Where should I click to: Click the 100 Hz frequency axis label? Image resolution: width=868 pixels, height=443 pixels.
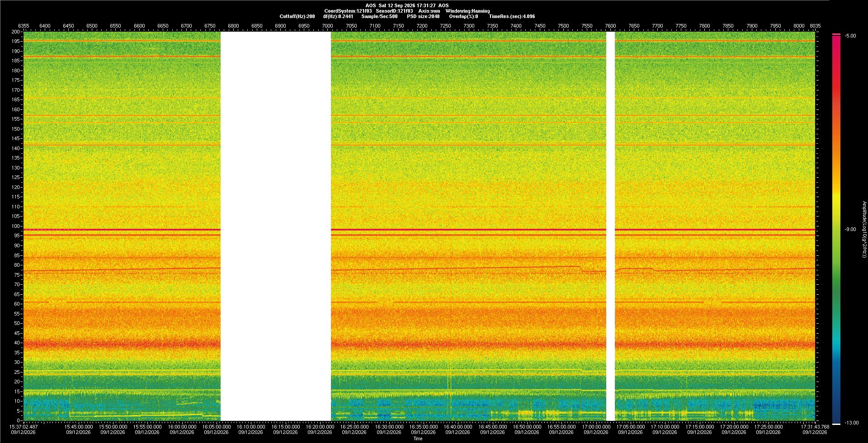pos(16,226)
